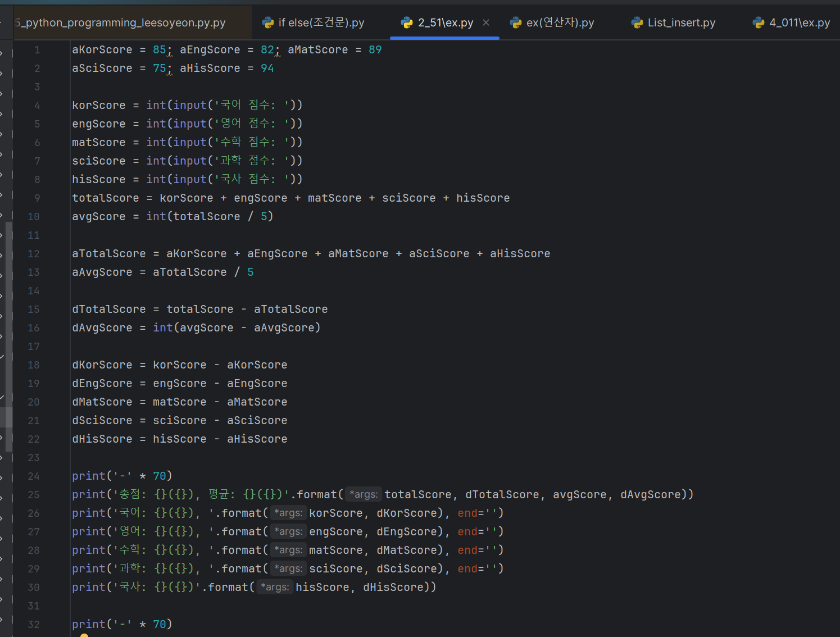The width and height of the screenshot is (840, 637).
Task: Click dEngScore at the start of line 19
Action: point(102,383)
